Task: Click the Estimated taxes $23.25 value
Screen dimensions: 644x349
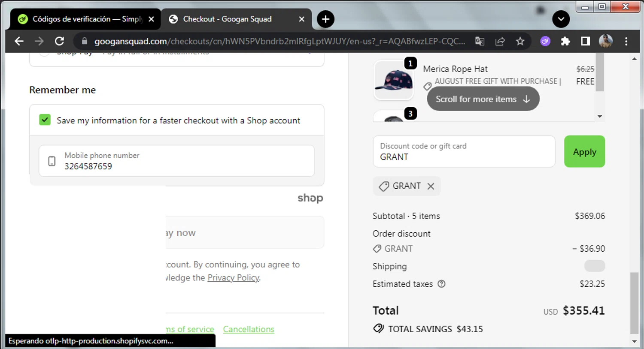Action: click(592, 283)
